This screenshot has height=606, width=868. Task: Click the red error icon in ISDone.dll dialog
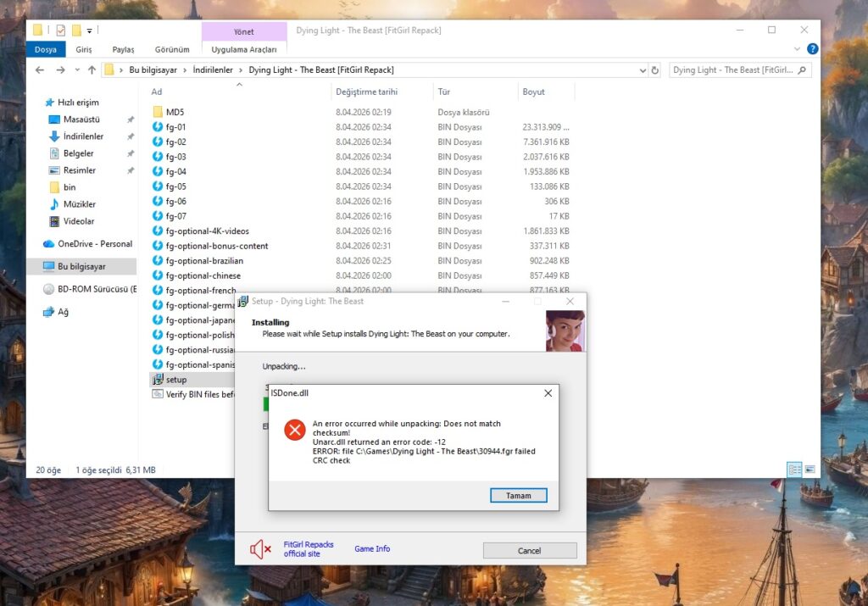[294, 430]
